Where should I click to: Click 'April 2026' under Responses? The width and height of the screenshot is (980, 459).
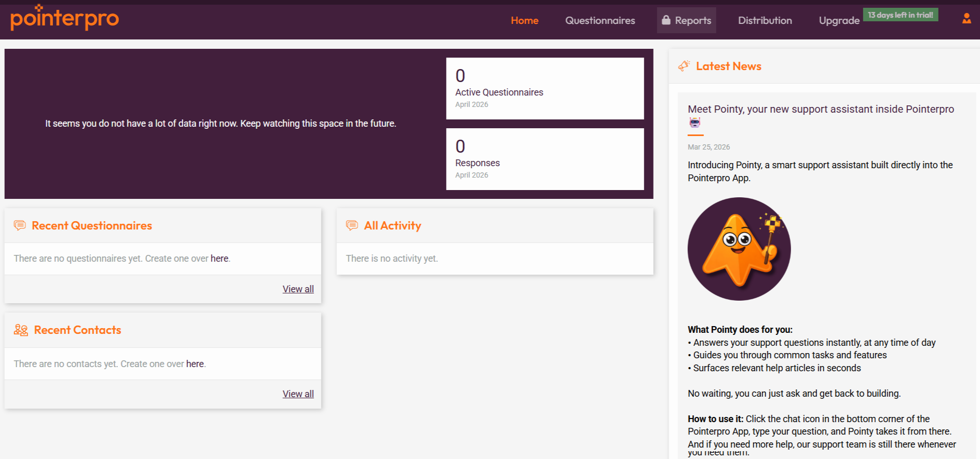[471, 175]
